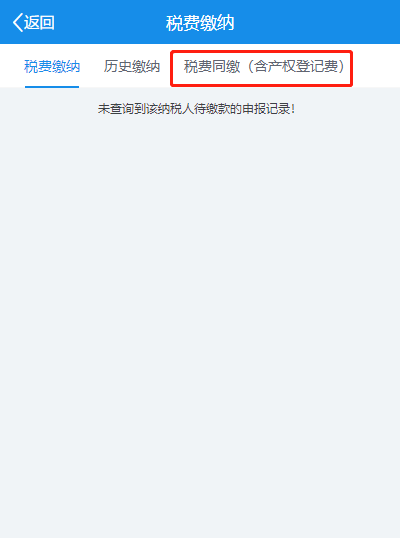Image resolution: width=400 pixels, height=538 pixels.
Task: Click the 未查询到该纳税人待缴款的申报记录 message
Action: point(197,109)
